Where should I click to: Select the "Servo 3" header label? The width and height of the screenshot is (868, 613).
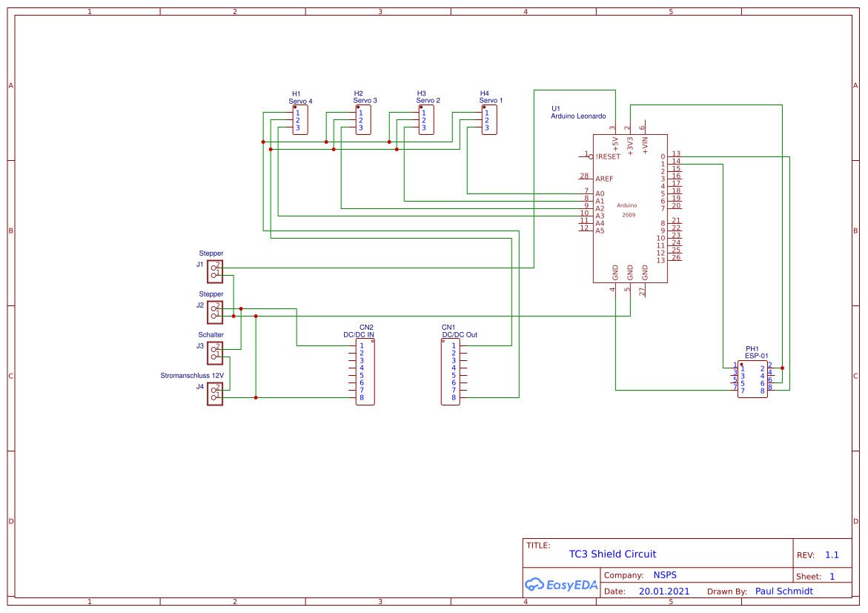pos(365,101)
